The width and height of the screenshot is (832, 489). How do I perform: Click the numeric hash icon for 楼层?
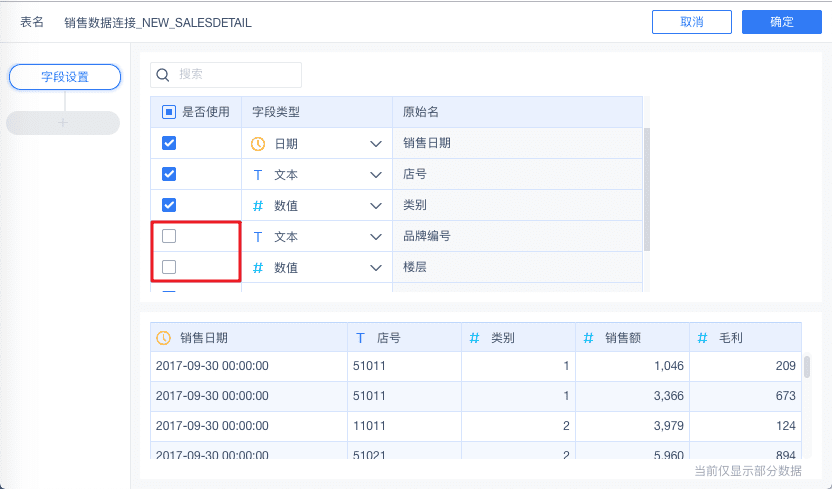pos(257,268)
